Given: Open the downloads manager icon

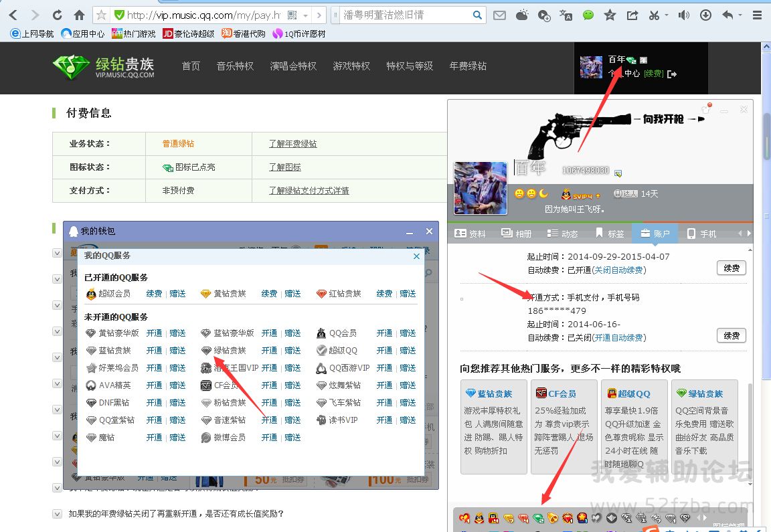Looking at the screenshot, I should (705, 15).
